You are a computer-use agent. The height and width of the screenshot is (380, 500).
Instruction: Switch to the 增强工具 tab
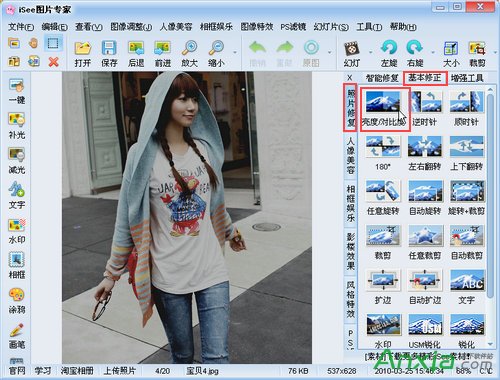(x=467, y=78)
